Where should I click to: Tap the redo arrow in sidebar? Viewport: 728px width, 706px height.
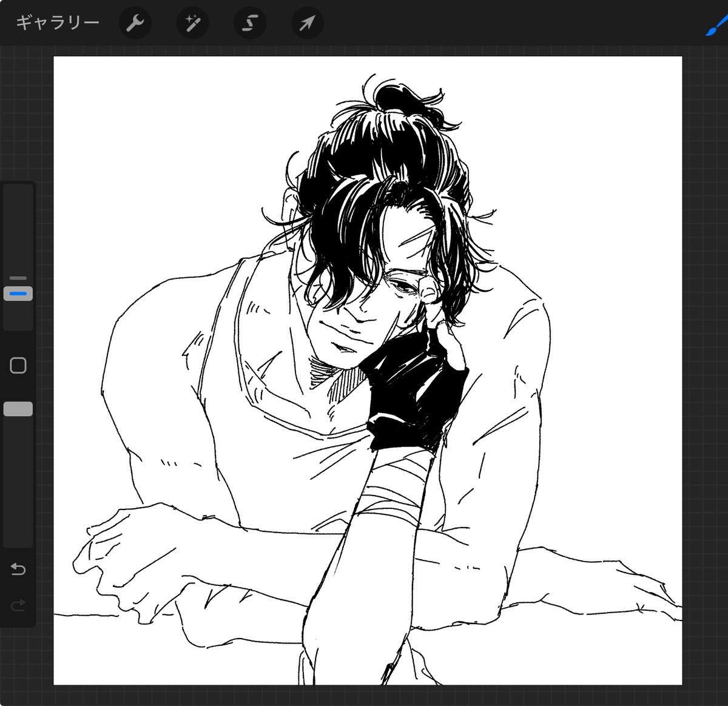click(18, 604)
